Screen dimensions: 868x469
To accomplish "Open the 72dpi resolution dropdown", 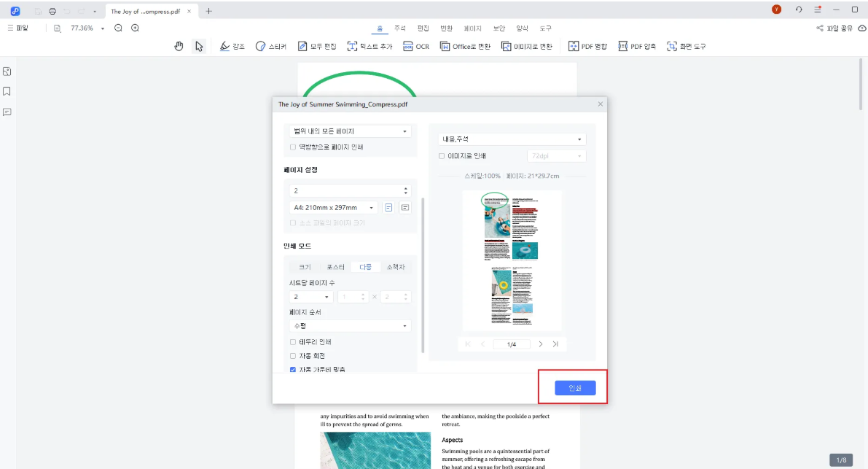I will [x=556, y=156].
